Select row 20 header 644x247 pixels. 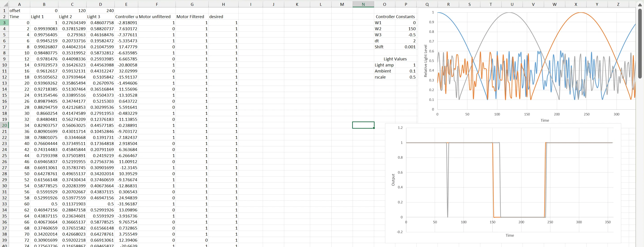4,125
